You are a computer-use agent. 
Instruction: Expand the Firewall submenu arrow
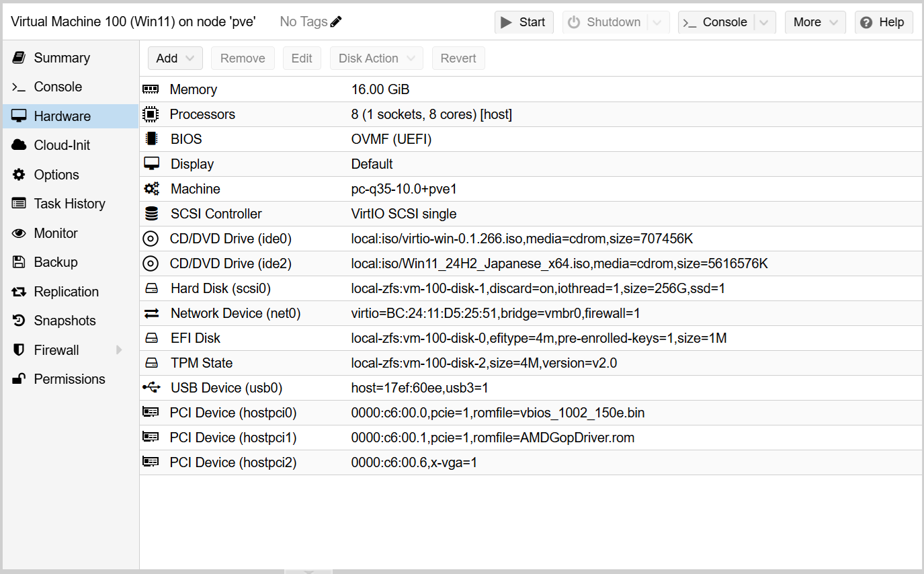120,350
